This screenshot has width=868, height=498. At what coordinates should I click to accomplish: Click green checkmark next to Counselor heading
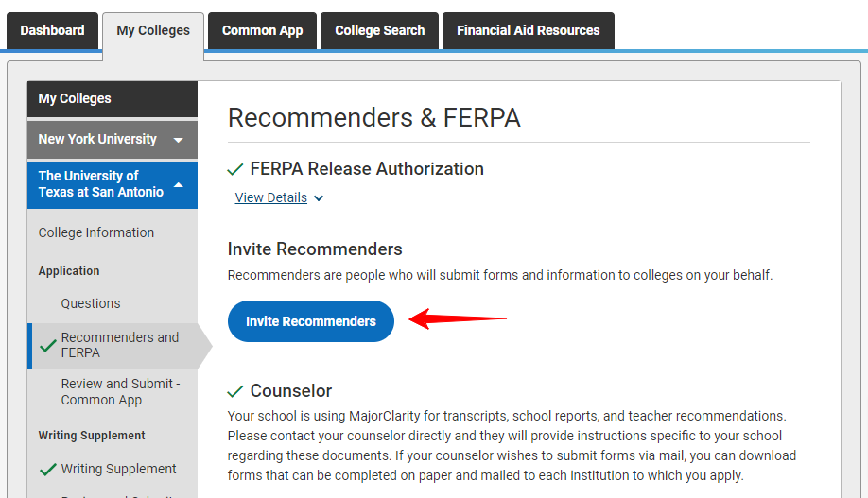click(235, 391)
